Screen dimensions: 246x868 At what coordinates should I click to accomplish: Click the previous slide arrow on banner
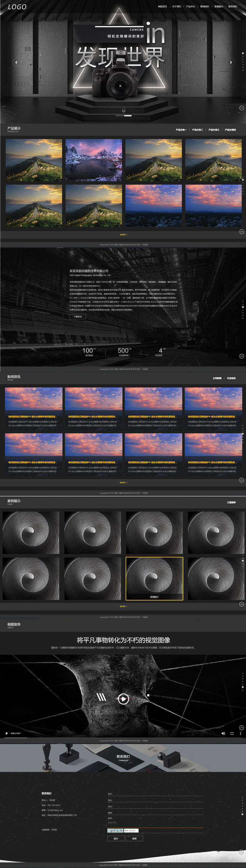pos(16,62)
